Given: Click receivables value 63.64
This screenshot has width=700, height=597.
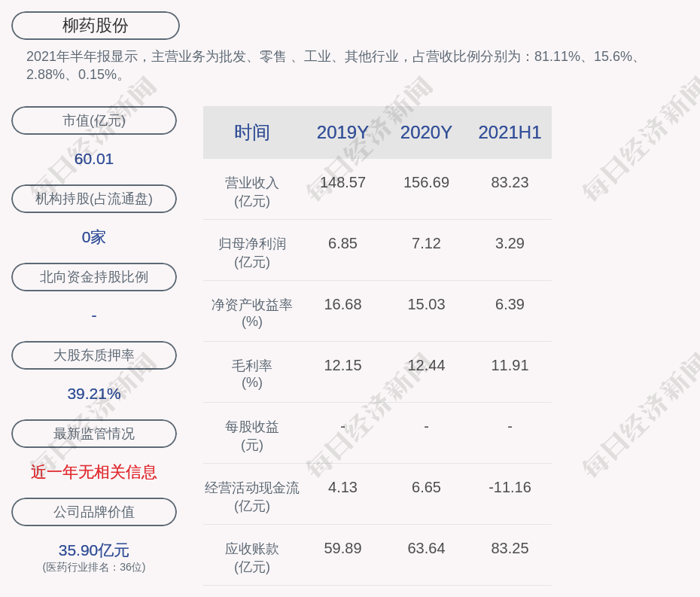Looking at the screenshot, I should (x=426, y=548).
